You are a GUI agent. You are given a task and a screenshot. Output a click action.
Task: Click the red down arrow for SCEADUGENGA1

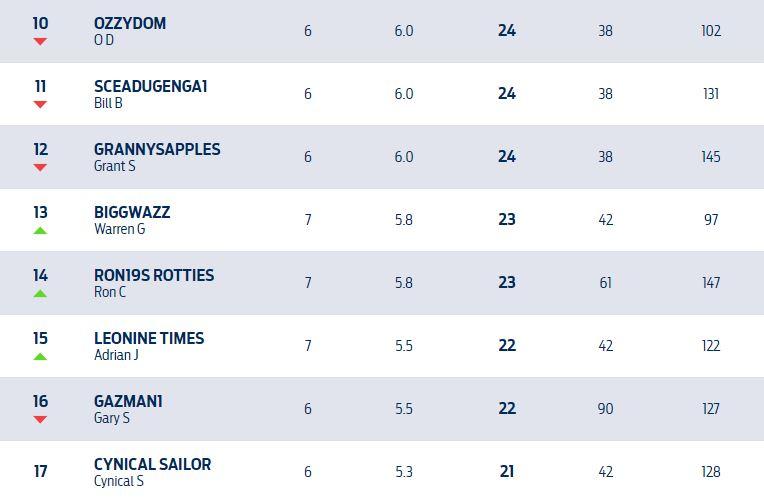40,105
